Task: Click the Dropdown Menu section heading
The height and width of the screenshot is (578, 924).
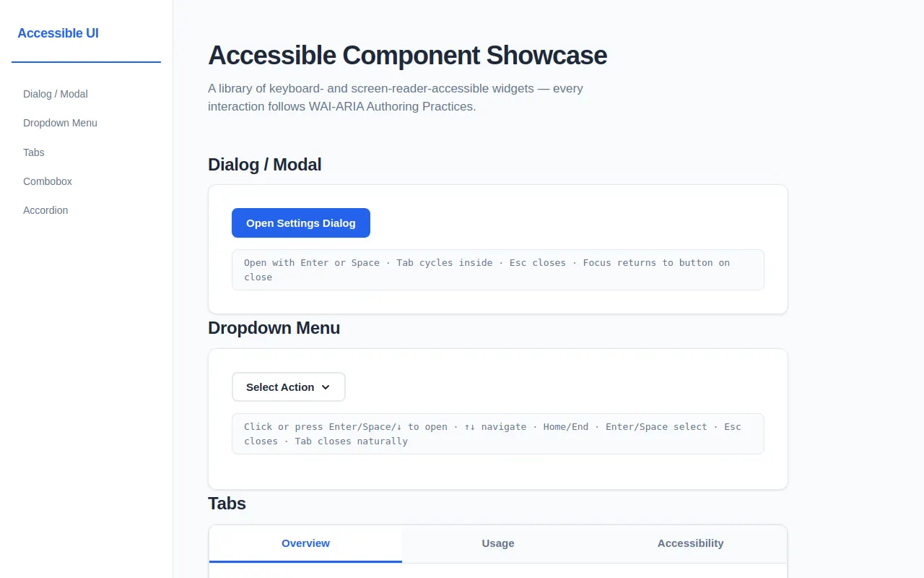Action: tap(274, 328)
